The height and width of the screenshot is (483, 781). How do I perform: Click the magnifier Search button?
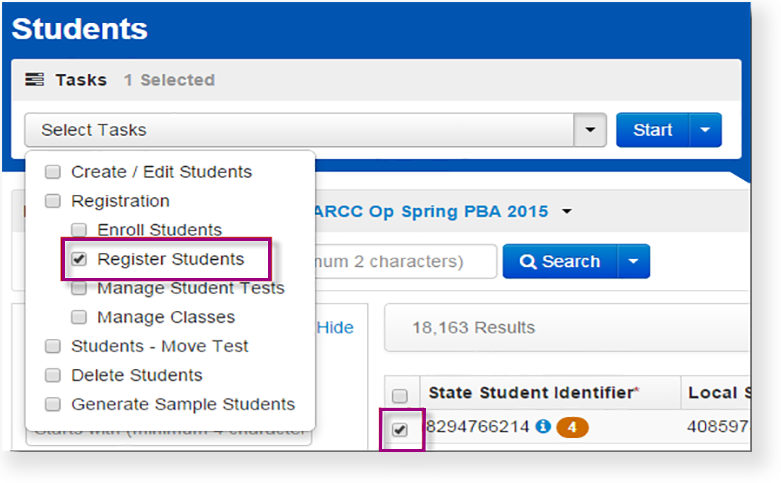[x=560, y=262]
